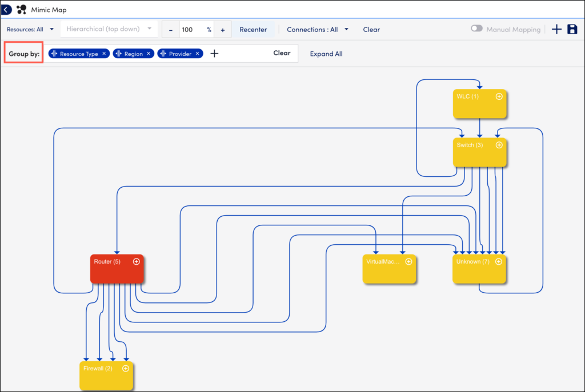Expand the red Router (5) node

136,261
